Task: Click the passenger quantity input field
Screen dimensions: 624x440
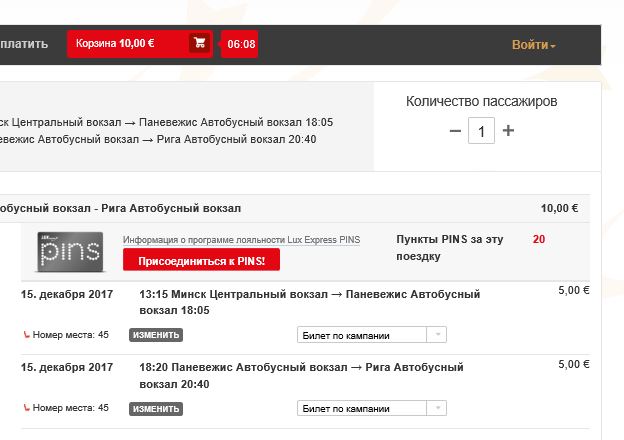Action: pos(482,131)
